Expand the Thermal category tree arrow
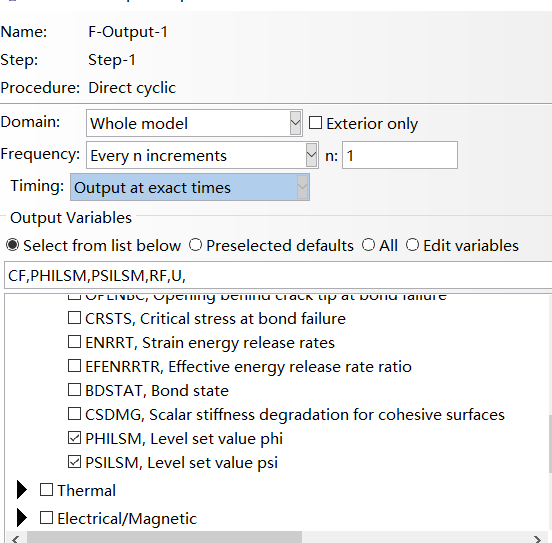 coord(22,490)
